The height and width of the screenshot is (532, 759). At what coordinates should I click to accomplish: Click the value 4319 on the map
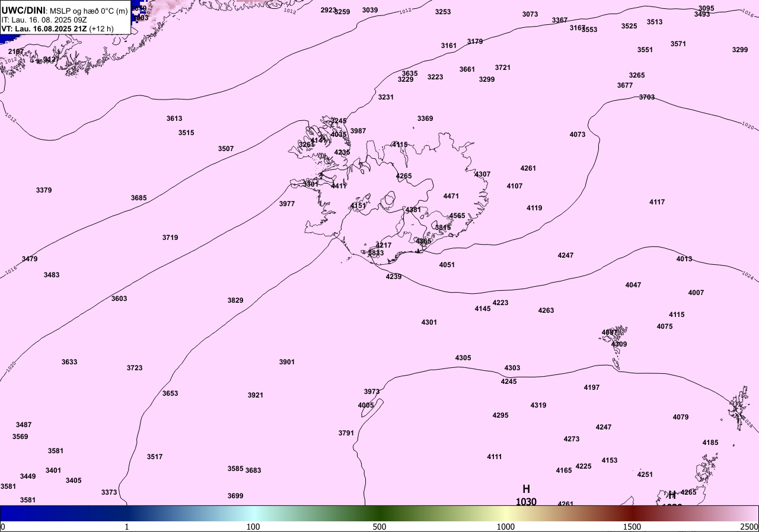coord(538,405)
